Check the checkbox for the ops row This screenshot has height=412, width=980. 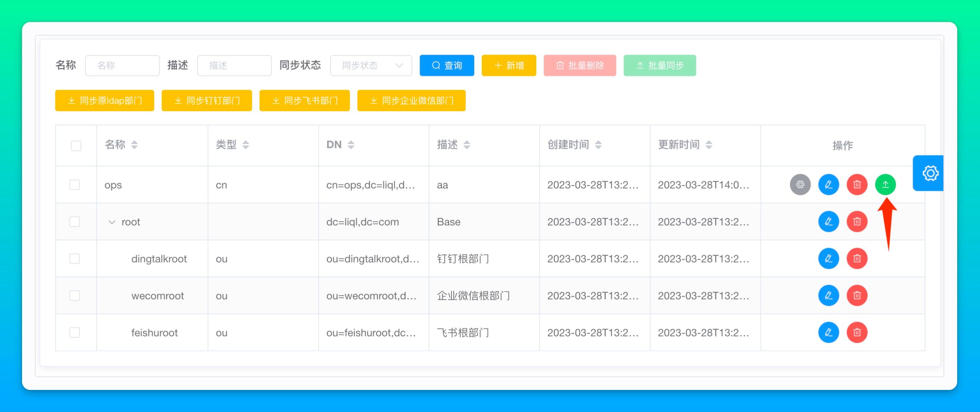tap(75, 185)
